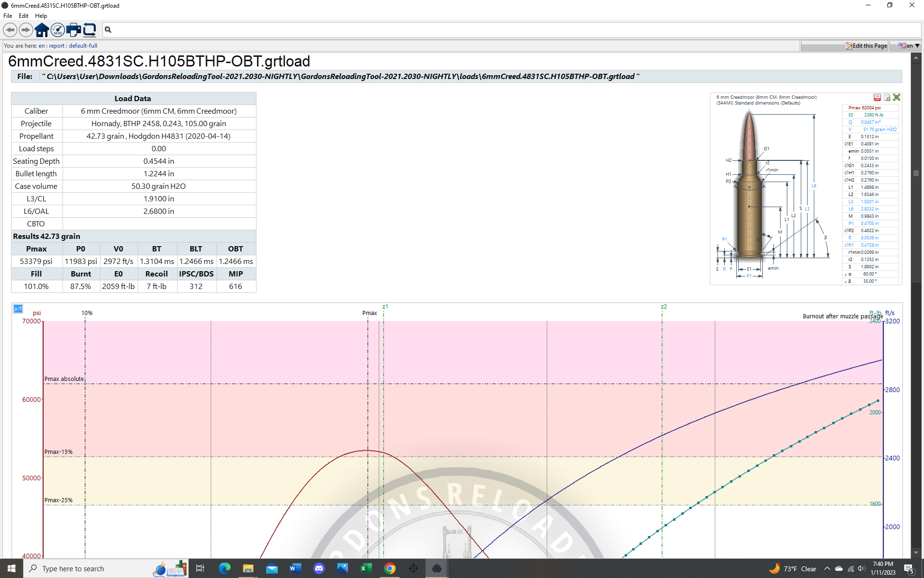Viewport: 924px width, 578px height.
Task: Click the vertical scrollbar thumb grip
Action: 916,173
